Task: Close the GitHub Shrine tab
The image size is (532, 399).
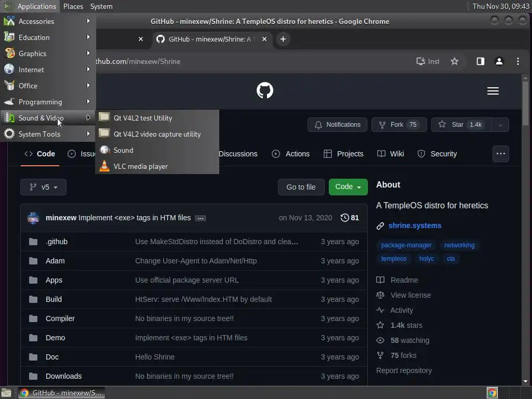Action: 264,39
